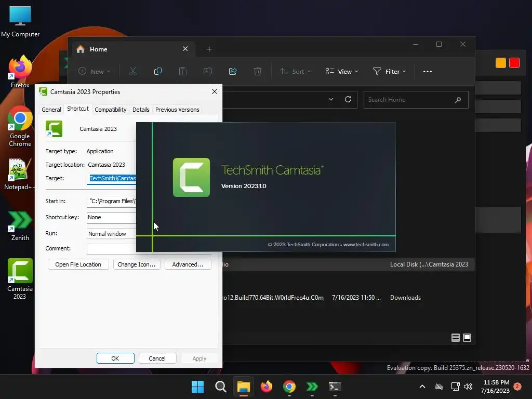Open notification badge on taskbar clock

click(517, 387)
